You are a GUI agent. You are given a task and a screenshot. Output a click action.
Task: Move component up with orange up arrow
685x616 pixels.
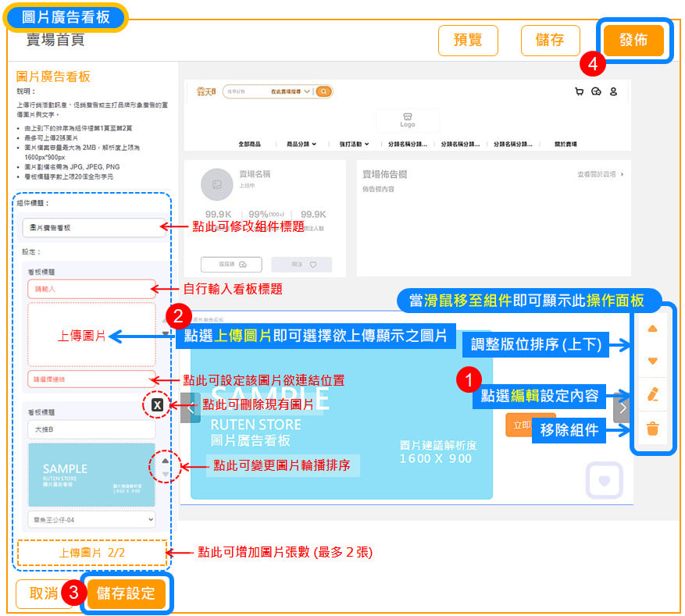pyautogui.click(x=653, y=329)
